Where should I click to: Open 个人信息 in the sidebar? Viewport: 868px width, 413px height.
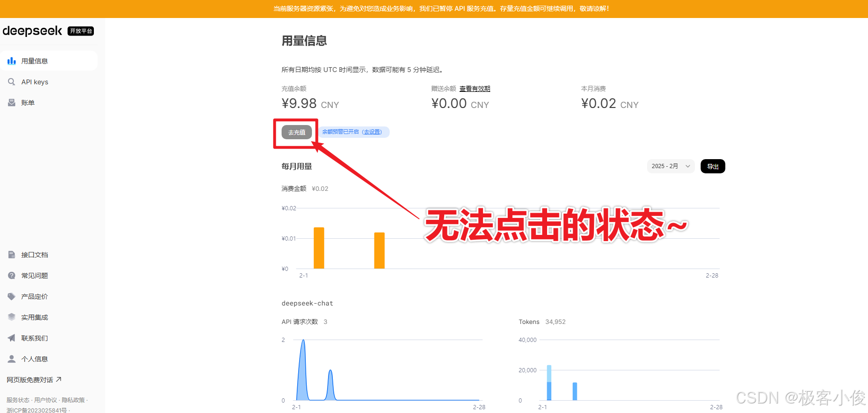[x=49, y=359]
